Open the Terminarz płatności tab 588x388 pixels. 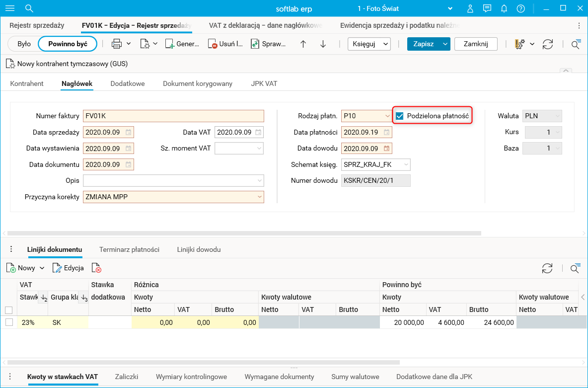129,249
